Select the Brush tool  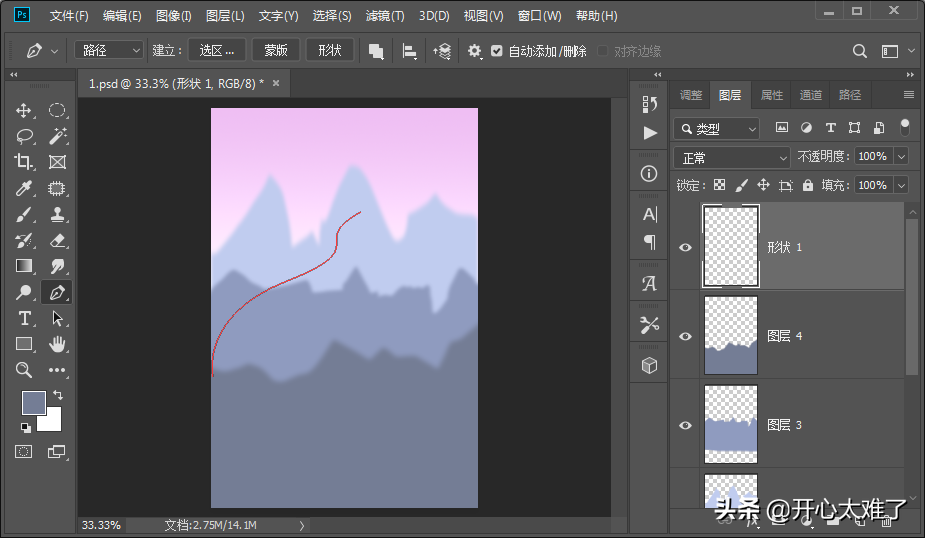pos(24,214)
